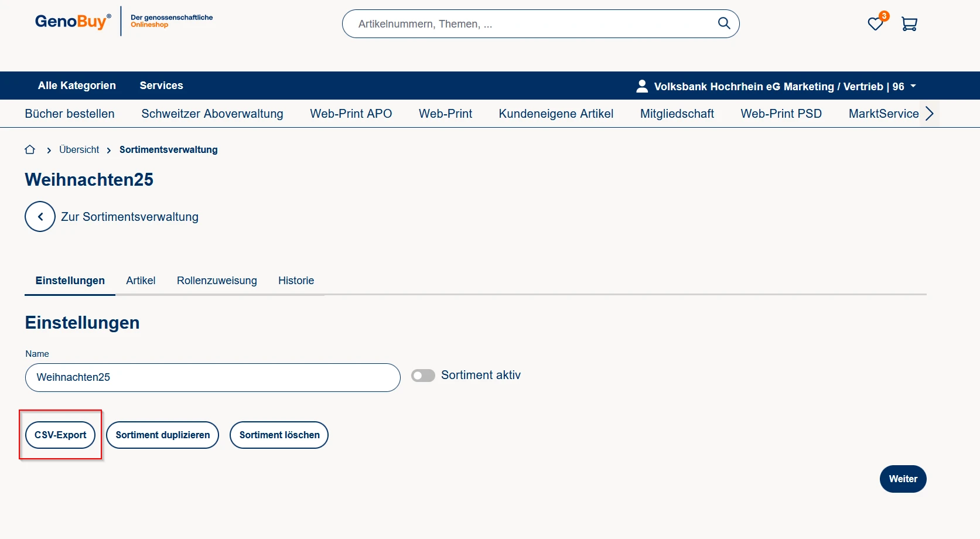Focus the Name input field
Screen dimensions: 980x539
213,377
